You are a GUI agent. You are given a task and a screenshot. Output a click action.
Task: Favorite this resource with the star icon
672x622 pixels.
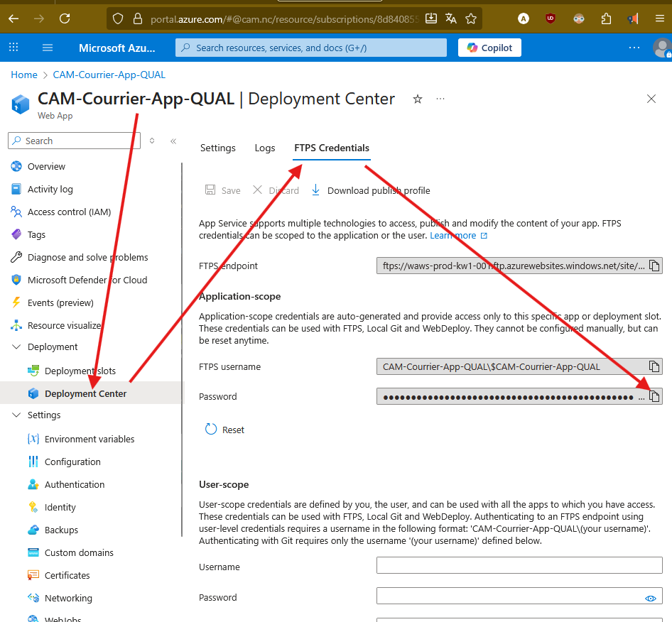coord(418,99)
